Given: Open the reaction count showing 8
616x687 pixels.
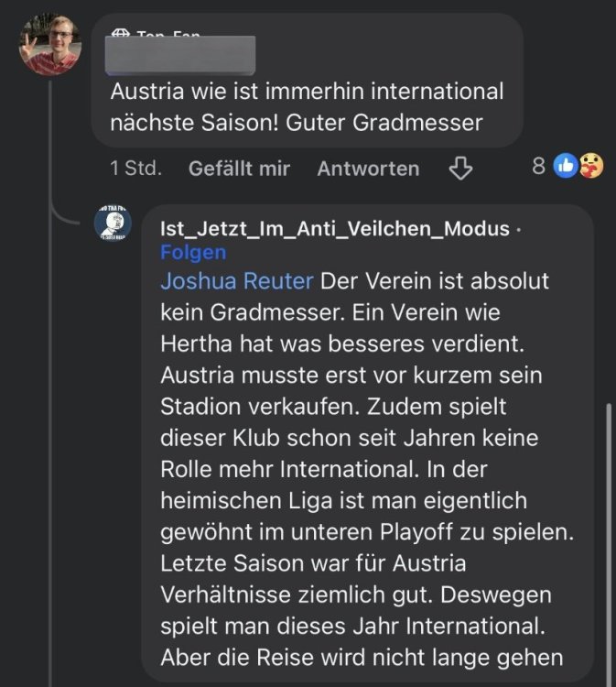Looking at the screenshot, I should click(x=538, y=166).
